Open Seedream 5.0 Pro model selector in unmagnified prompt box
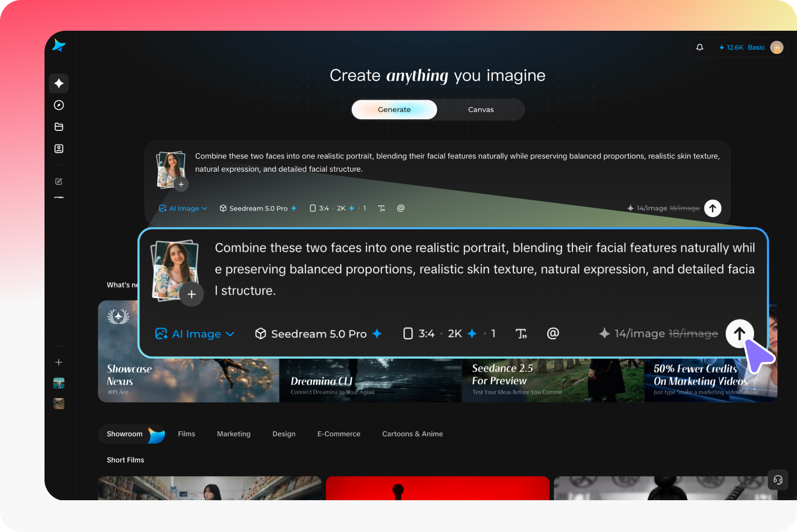Image resolution: width=797 pixels, height=532 pixels. [x=258, y=208]
